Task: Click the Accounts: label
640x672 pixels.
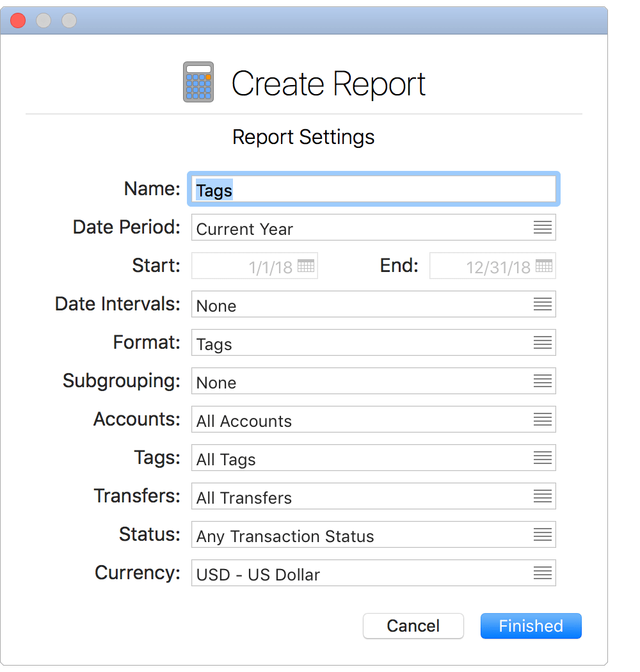Action: pyautogui.click(x=137, y=419)
